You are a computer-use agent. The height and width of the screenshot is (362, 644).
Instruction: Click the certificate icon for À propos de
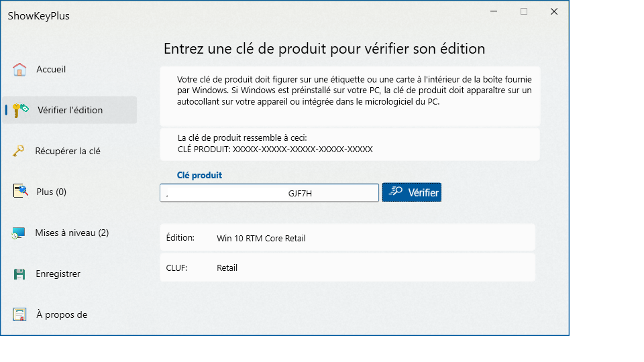click(19, 314)
